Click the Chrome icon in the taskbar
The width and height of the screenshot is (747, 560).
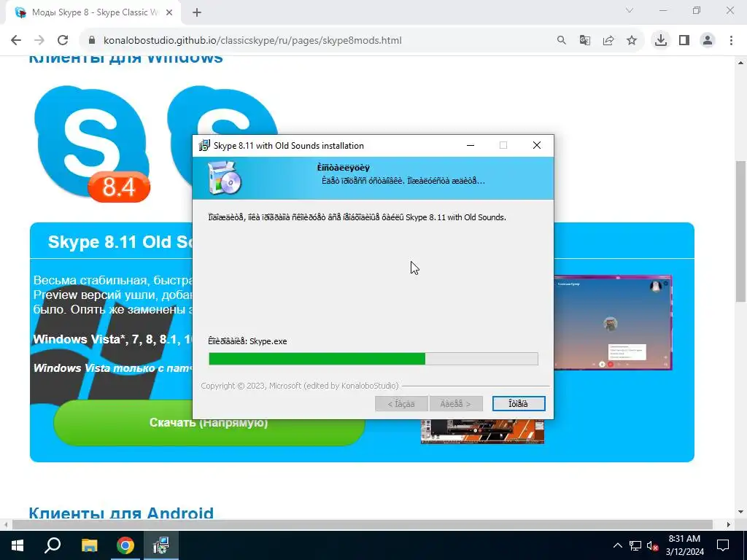coord(125,545)
